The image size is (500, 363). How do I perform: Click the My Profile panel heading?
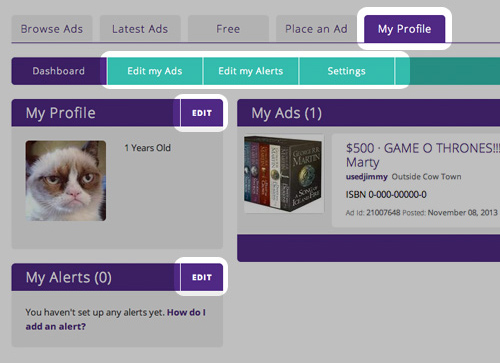click(61, 113)
